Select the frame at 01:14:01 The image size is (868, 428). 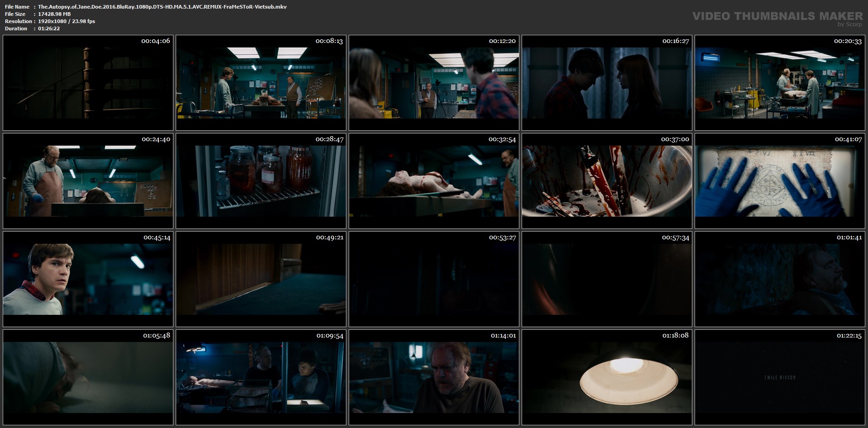click(434, 377)
